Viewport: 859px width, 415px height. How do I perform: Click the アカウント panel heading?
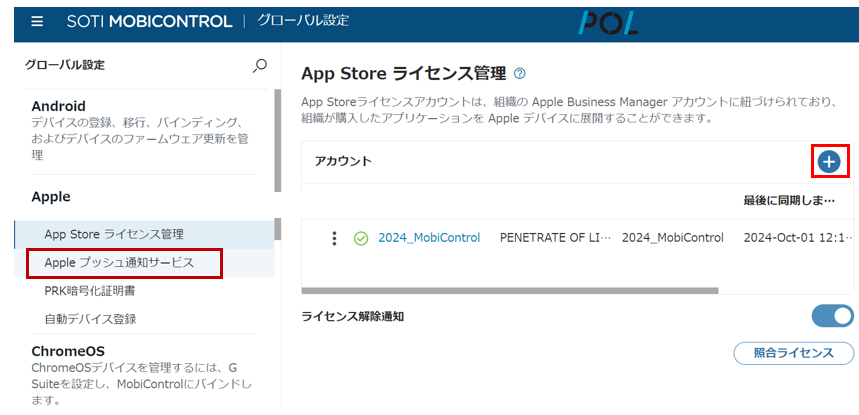click(x=343, y=161)
